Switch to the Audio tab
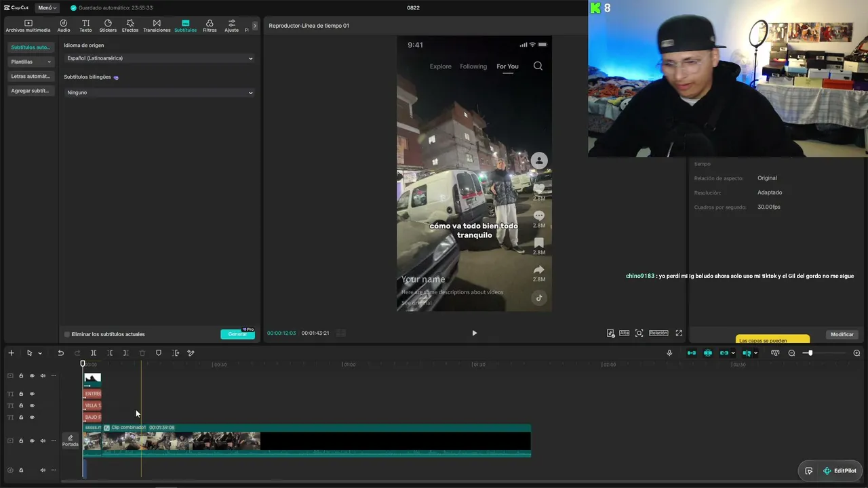The width and height of the screenshot is (868, 488). click(x=64, y=26)
